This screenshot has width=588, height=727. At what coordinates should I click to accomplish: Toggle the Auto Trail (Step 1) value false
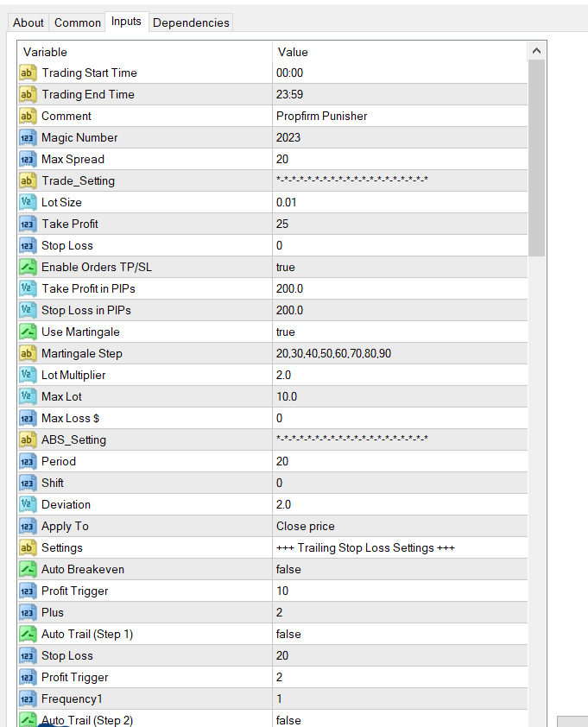click(x=400, y=634)
